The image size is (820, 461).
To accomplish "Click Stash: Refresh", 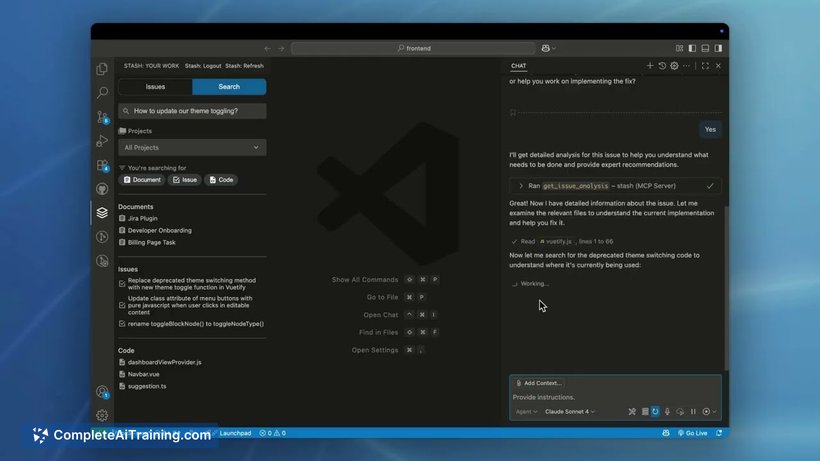I will pyautogui.click(x=244, y=66).
